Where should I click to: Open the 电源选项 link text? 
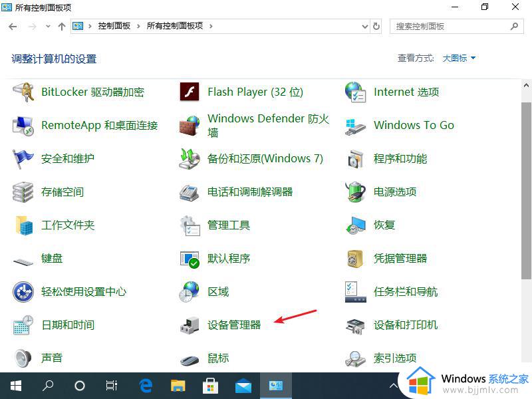click(x=395, y=192)
